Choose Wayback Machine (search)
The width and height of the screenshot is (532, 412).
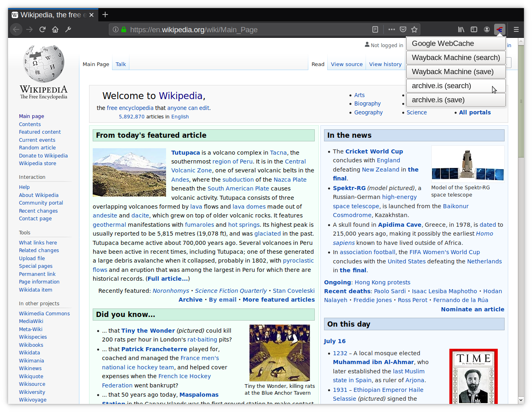[456, 58]
